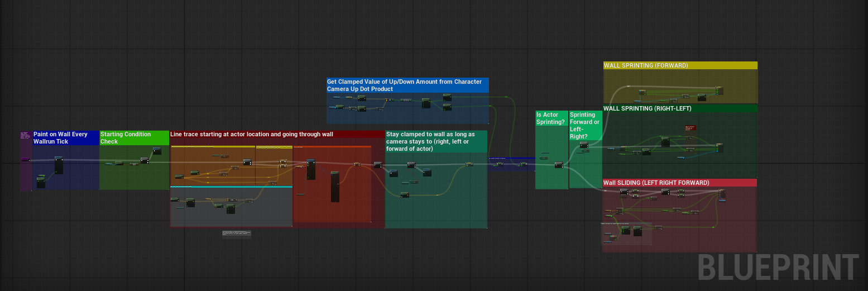Click the 'Is Actor Sprinting?' comment header
The image size is (868, 291).
click(551, 118)
